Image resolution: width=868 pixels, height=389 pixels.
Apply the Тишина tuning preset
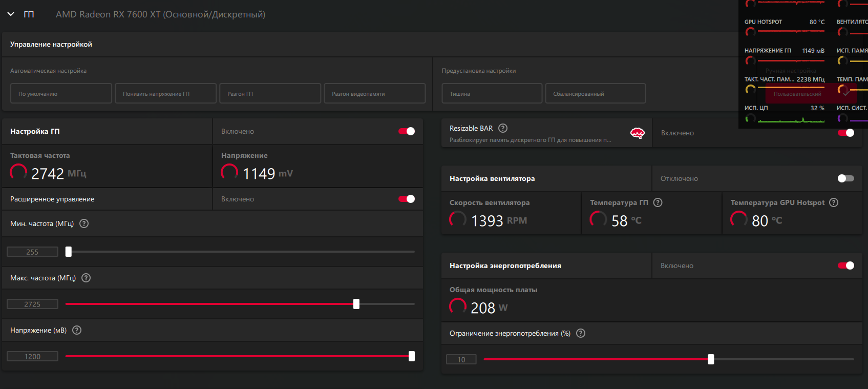pyautogui.click(x=492, y=94)
